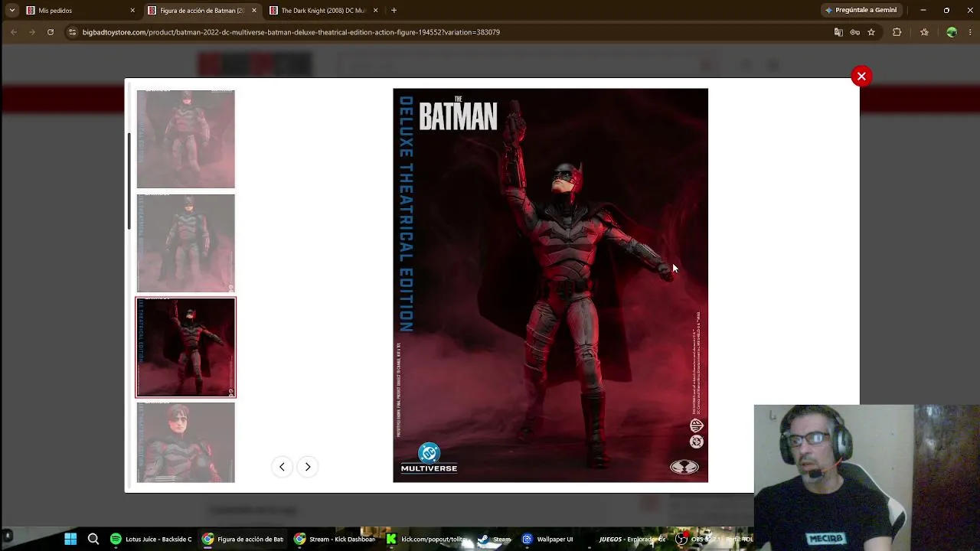Go back to the previous page
This screenshot has height=551, width=980.
[14, 32]
